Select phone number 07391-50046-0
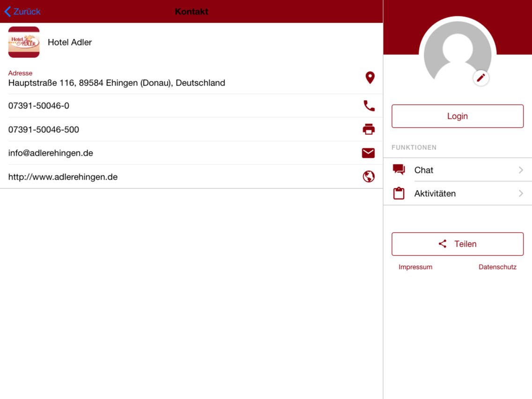The height and width of the screenshot is (399, 532). tap(39, 106)
